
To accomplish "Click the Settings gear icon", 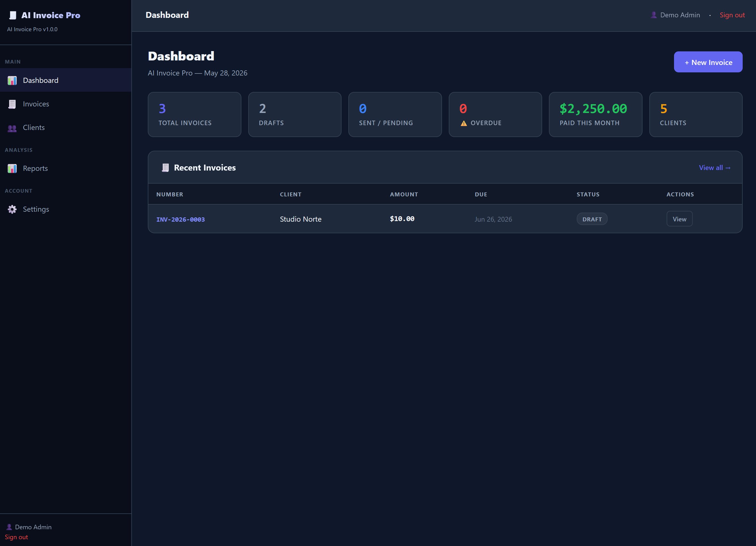I will pos(12,209).
